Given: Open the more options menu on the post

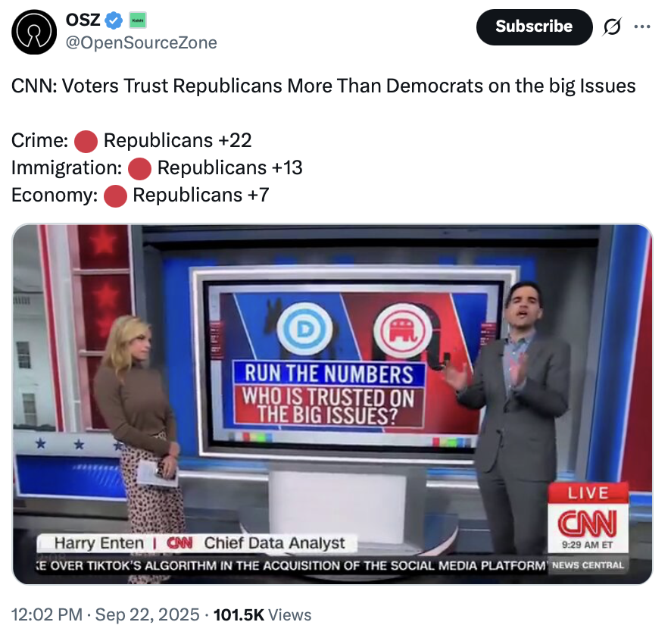Looking at the screenshot, I should [x=642, y=27].
